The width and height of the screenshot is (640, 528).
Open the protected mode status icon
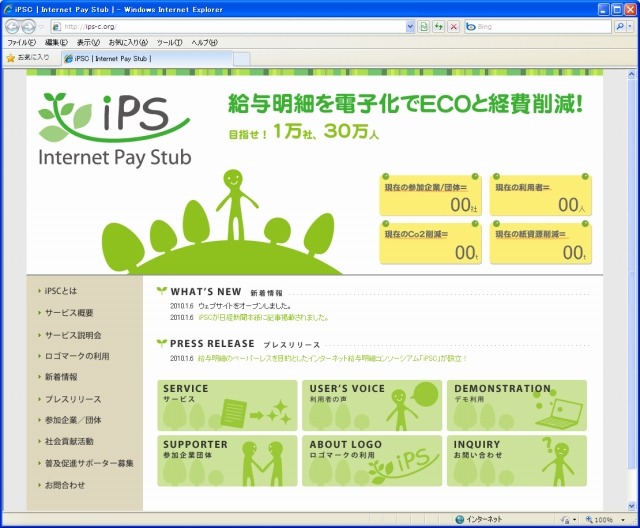click(566, 520)
